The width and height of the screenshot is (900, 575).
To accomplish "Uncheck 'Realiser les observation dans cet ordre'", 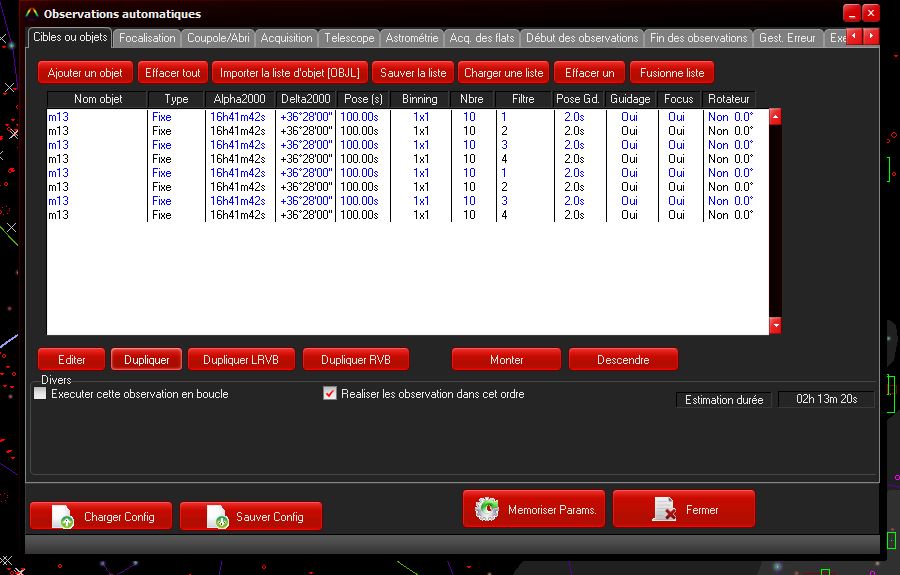I will tap(330, 394).
